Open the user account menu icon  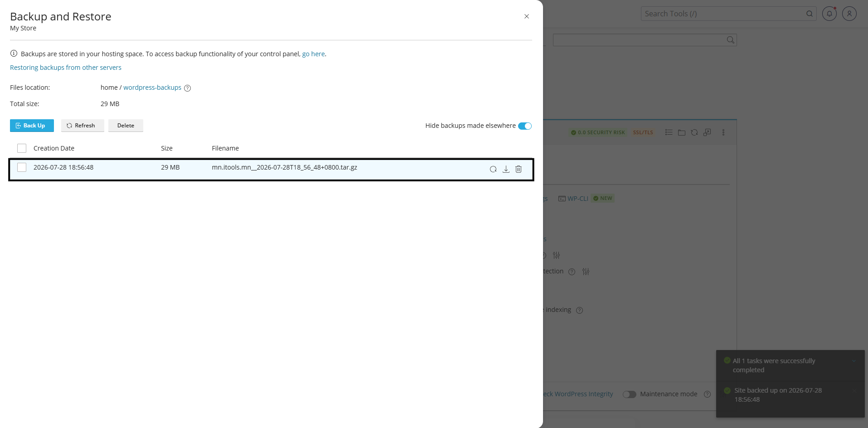click(x=849, y=14)
